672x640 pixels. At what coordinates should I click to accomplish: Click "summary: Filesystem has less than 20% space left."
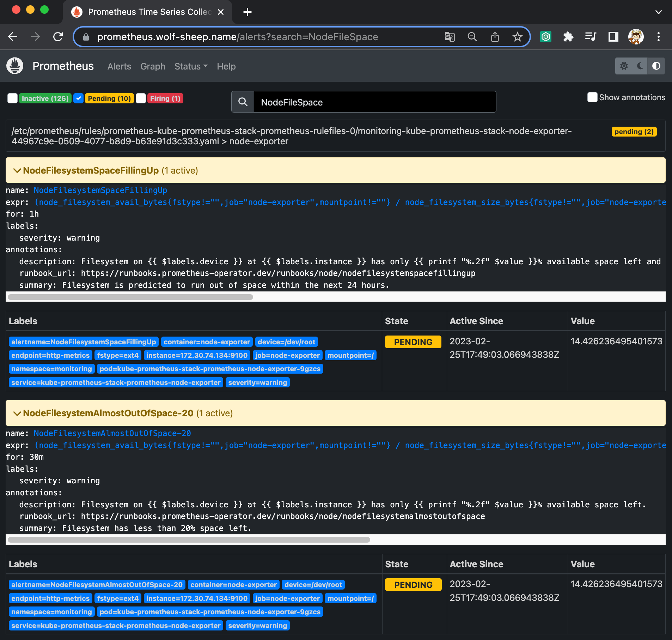[135, 528]
